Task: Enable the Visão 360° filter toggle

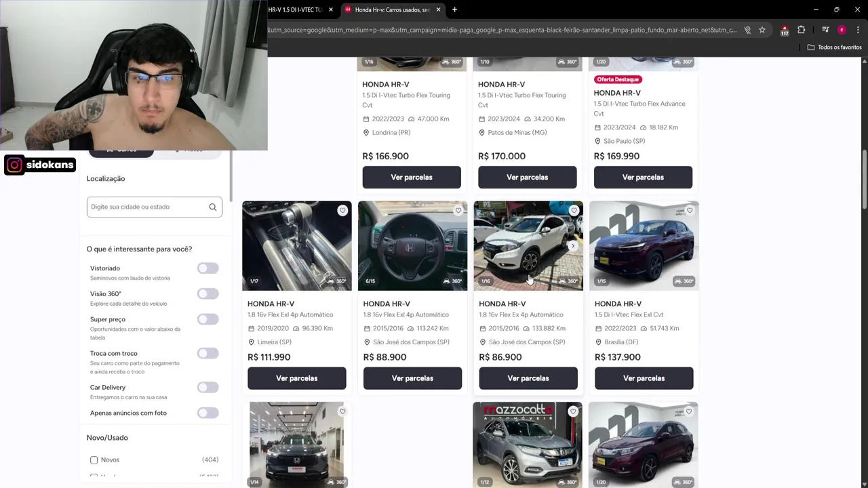Action: (x=208, y=293)
